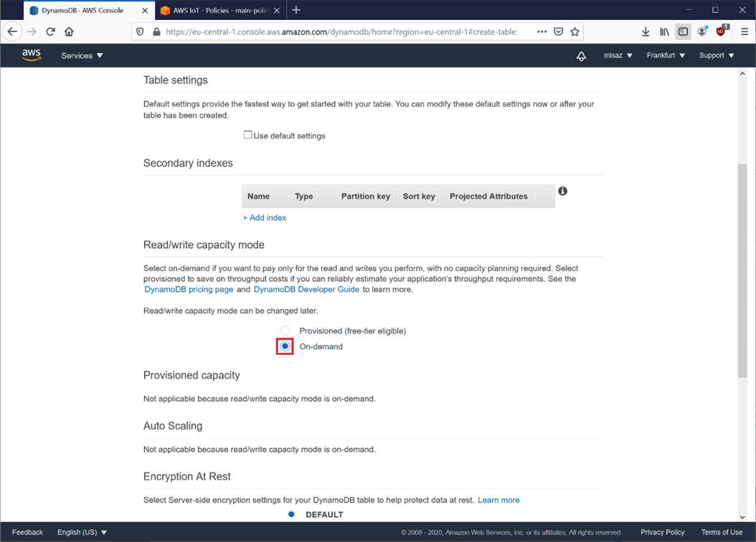Click the site padlock security icon
756x542 pixels.
[x=156, y=32]
